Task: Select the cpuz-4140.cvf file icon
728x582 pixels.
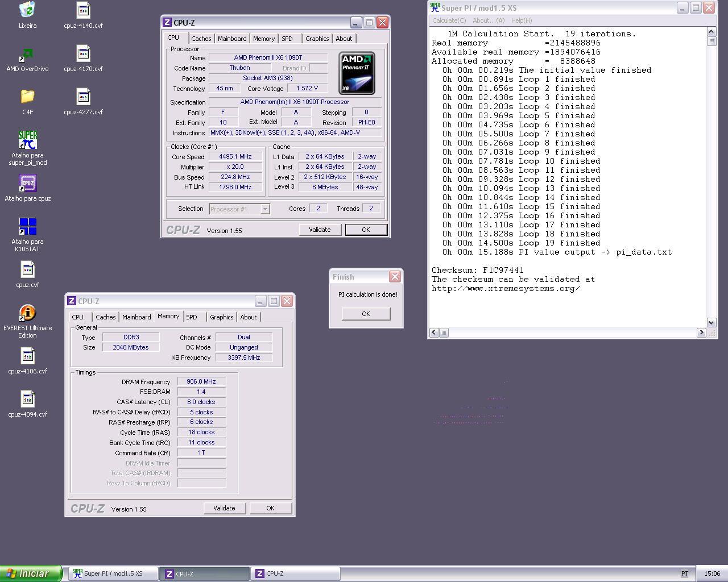Action: [83, 10]
